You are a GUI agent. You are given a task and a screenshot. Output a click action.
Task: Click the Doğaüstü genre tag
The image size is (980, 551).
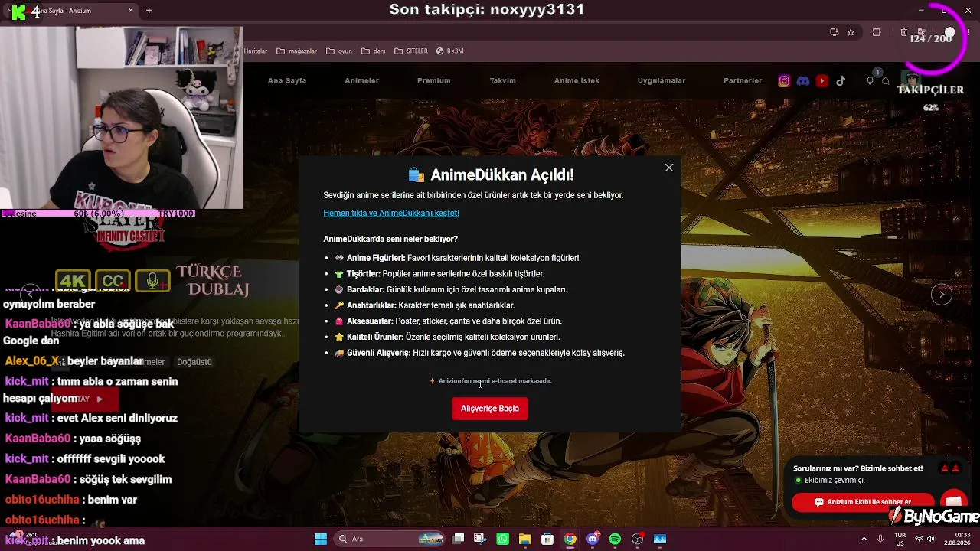point(194,362)
